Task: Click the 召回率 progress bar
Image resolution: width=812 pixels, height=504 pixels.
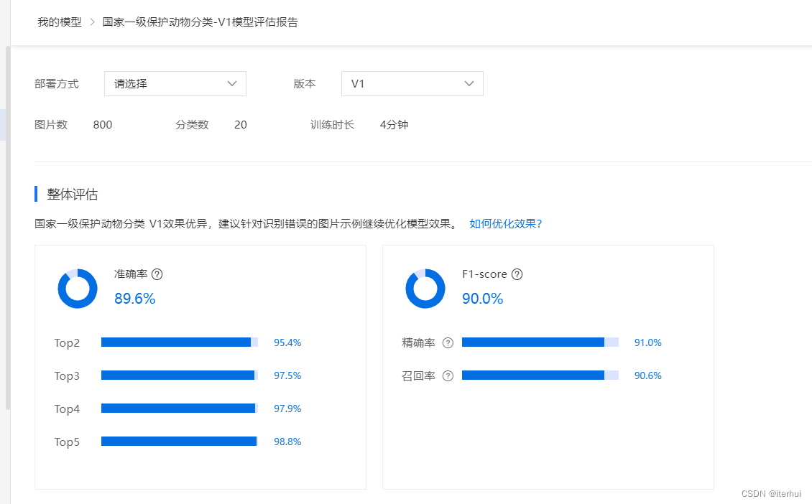Action: (x=540, y=375)
